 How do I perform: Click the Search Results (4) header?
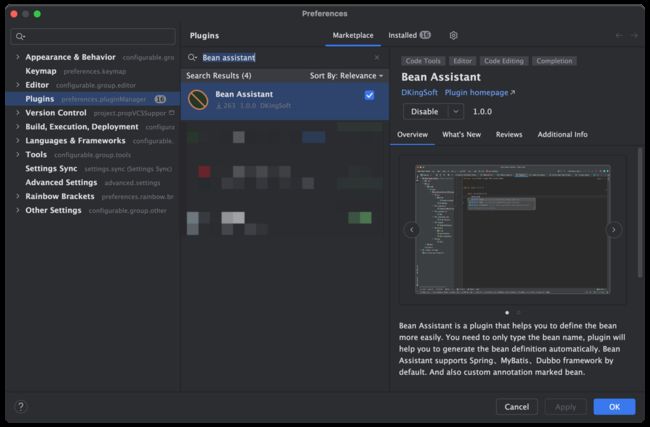218,76
